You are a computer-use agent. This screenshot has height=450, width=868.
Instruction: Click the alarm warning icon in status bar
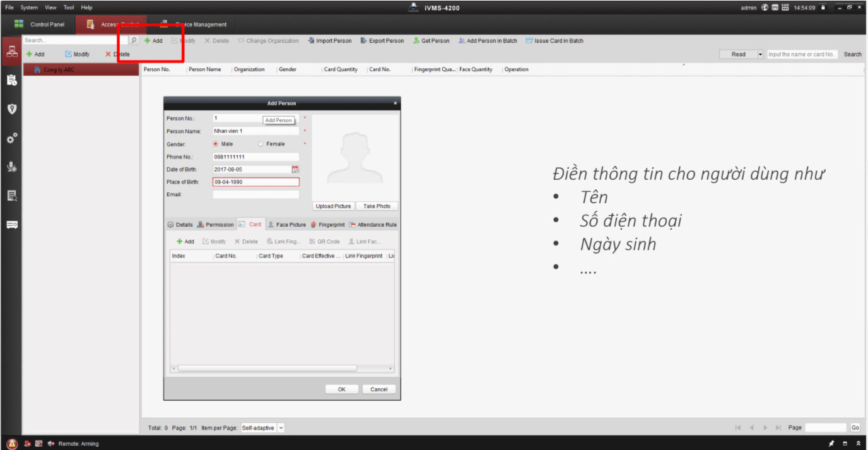point(12,444)
